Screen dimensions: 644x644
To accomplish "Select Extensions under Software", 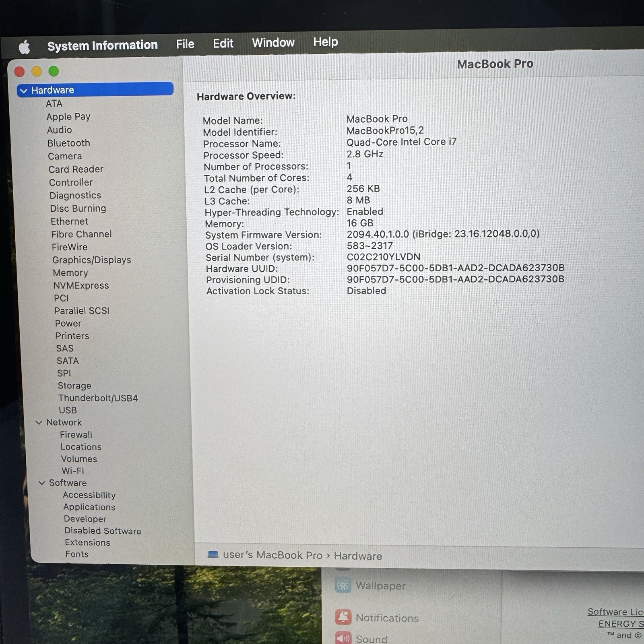I will tap(88, 543).
